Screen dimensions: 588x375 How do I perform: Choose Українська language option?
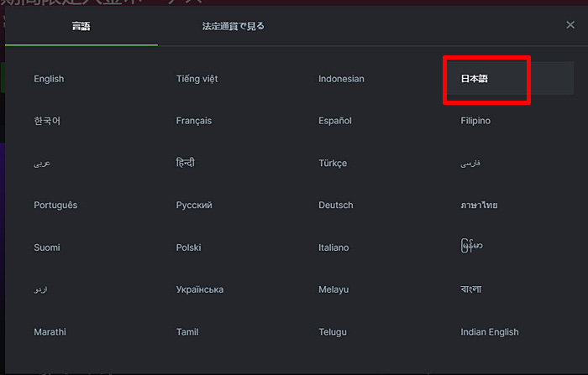200,289
